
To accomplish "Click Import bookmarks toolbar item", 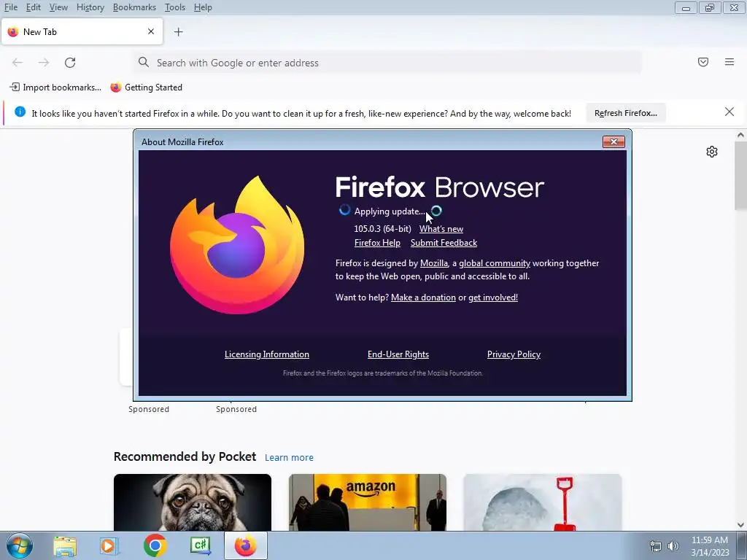I will pos(55,87).
